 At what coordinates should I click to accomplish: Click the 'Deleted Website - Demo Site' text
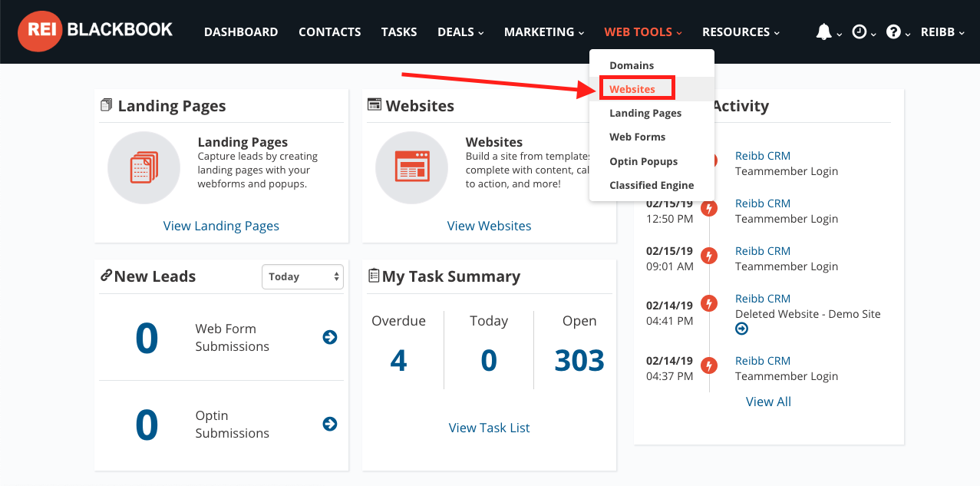(808, 314)
